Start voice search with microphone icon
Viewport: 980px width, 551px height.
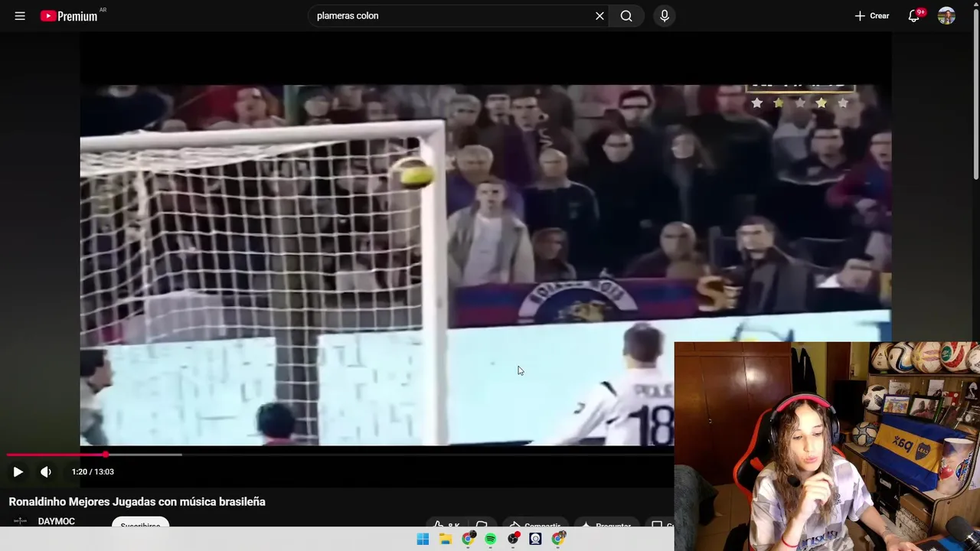[x=665, y=15]
